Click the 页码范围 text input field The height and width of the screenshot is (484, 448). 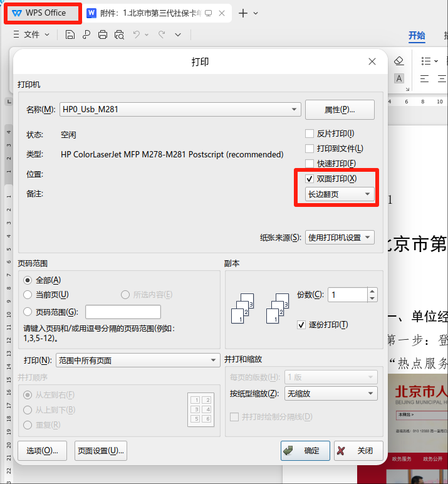123,312
